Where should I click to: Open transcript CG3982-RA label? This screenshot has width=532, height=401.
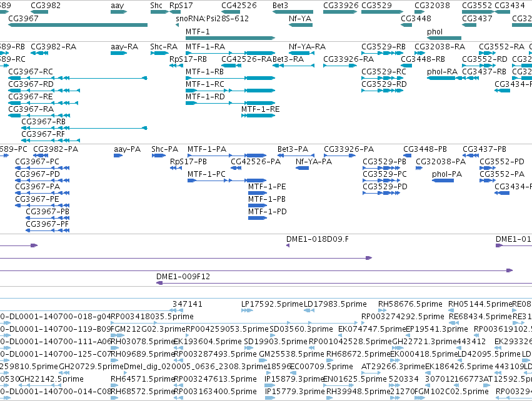[x=53, y=46]
